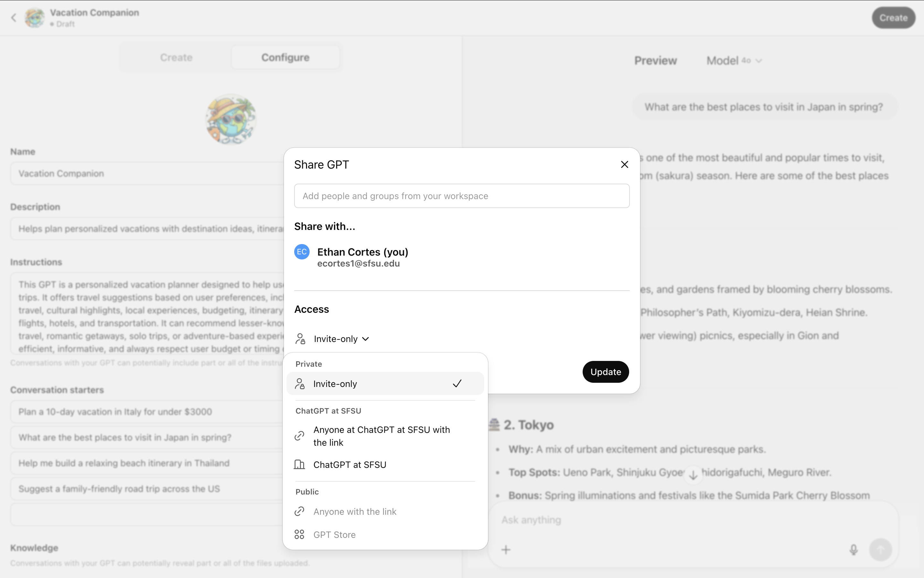Click the Draft status label
The height and width of the screenshot is (578, 924).
click(x=65, y=24)
